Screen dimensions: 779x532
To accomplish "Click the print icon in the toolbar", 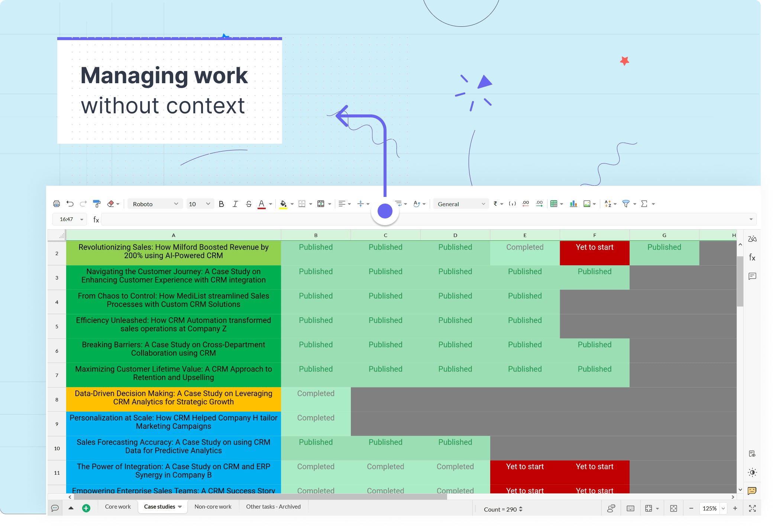I will (x=56, y=204).
